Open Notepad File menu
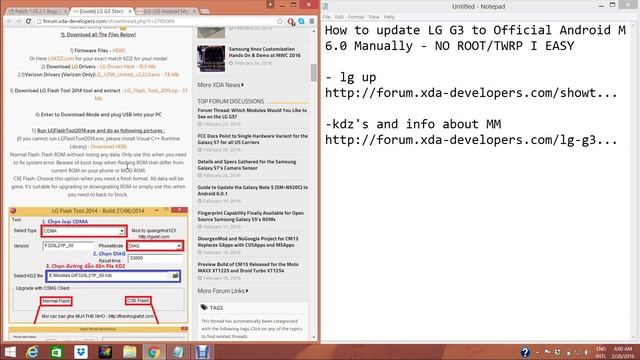 coord(327,17)
